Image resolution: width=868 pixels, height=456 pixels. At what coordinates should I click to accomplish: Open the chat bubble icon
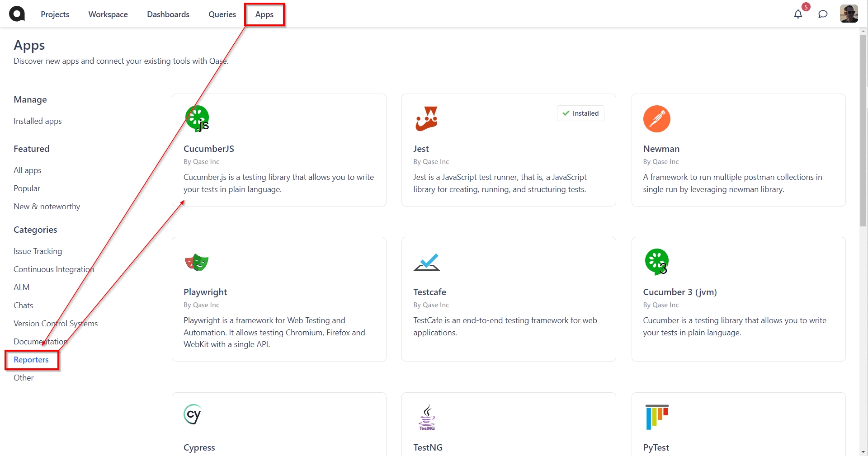823,14
